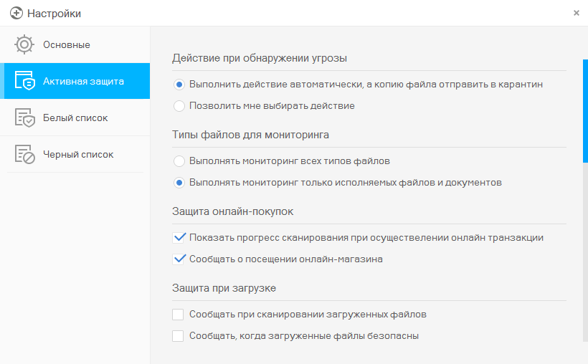588x364 pixels.
Task: Click the Сообщать о посещении онлайн-магазина label
Action: point(285,259)
